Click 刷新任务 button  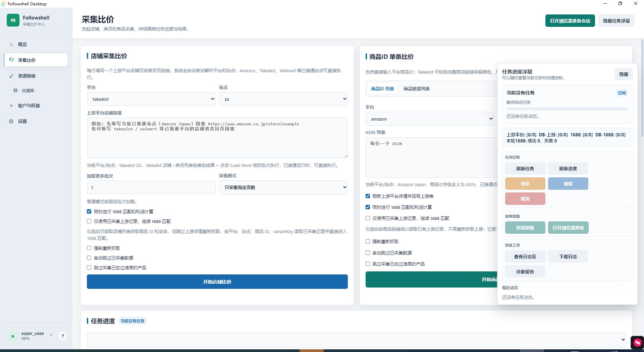pyautogui.click(x=525, y=169)
